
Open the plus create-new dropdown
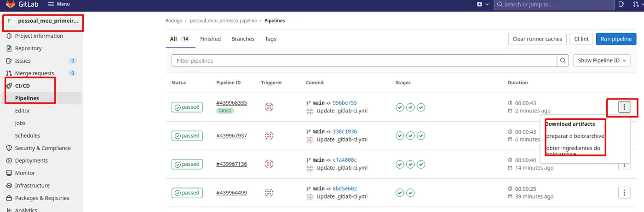(482, 4)
